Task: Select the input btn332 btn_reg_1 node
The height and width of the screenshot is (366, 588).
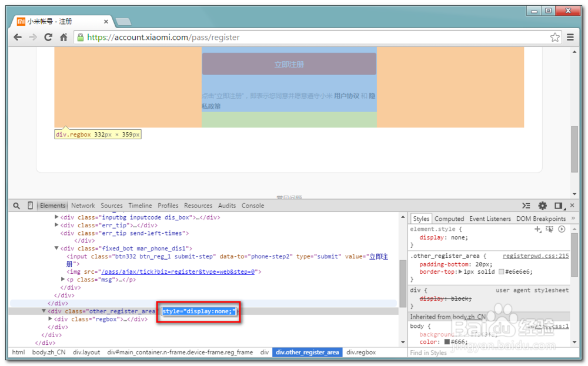Action: (x=227, y=260)
